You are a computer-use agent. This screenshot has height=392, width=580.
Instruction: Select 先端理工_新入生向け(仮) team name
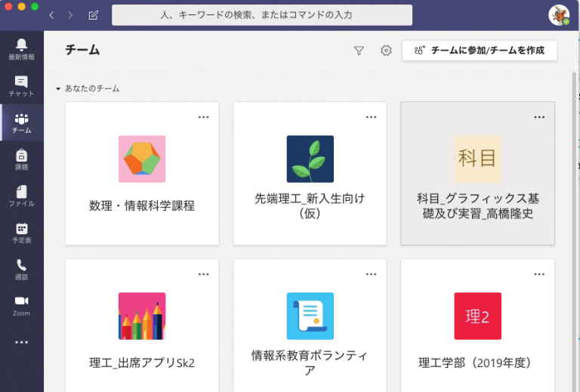click(x=310, y=205)
